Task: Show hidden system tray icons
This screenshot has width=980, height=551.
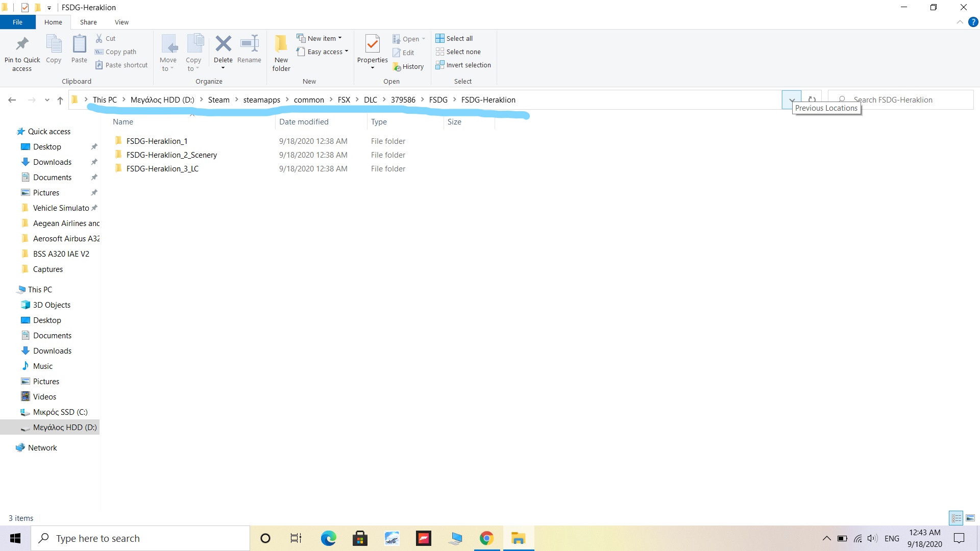Action: click(826, 538)
